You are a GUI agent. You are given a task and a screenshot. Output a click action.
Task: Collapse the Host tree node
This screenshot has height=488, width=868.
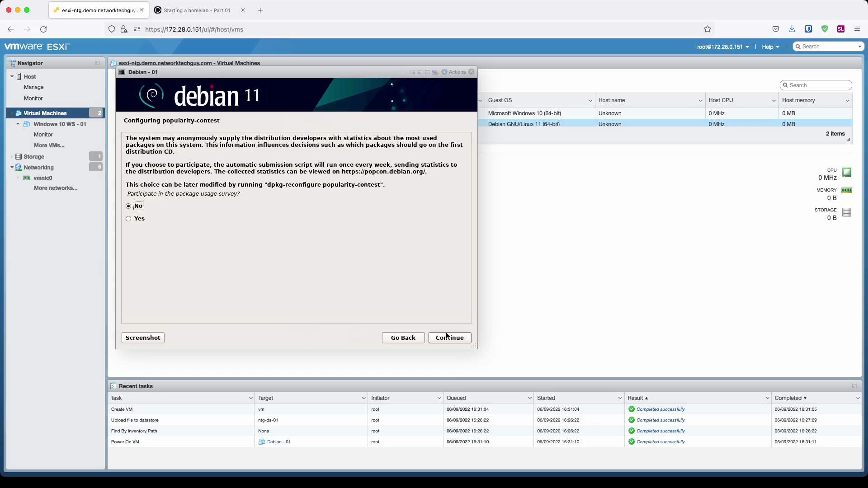coord(12,77)
